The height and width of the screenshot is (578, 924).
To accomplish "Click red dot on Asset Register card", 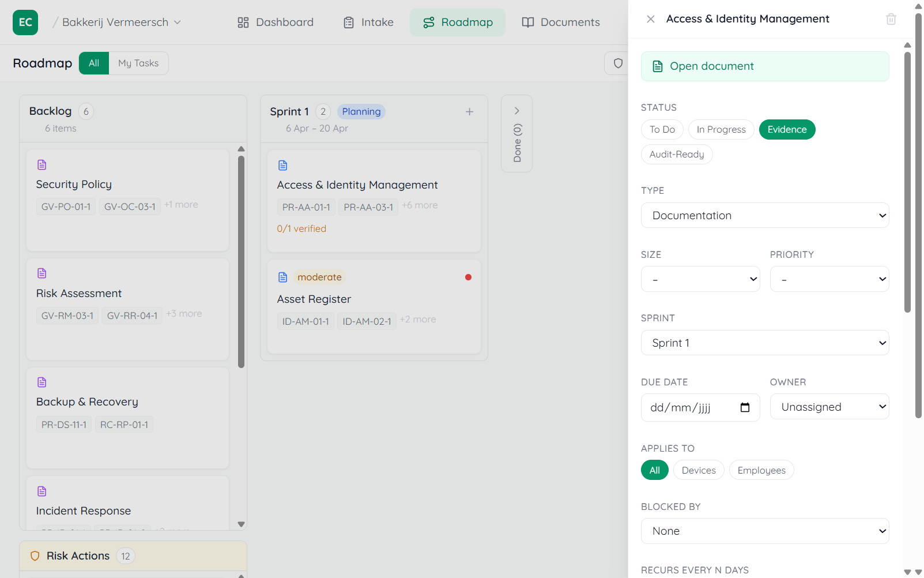I will pos(468,277).
